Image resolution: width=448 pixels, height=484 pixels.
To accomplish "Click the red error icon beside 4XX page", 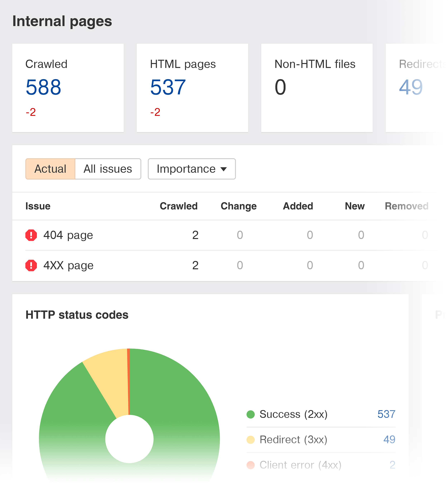I will click(31, 266).
